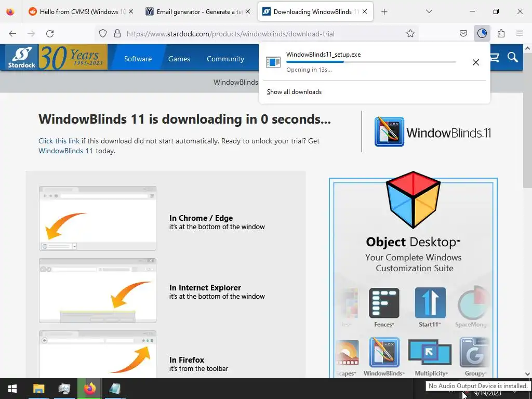Click the scrollbar up arrow

[528, 48]
